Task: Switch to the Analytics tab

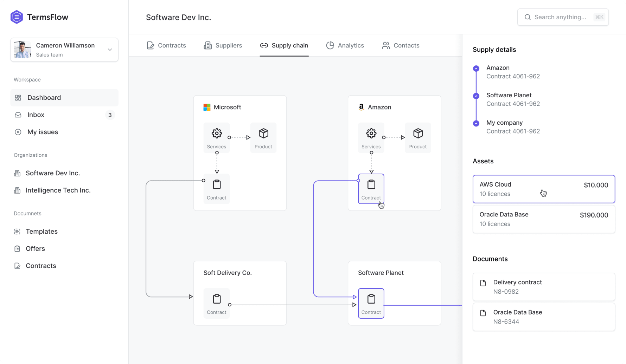Action: click(345, 45)
